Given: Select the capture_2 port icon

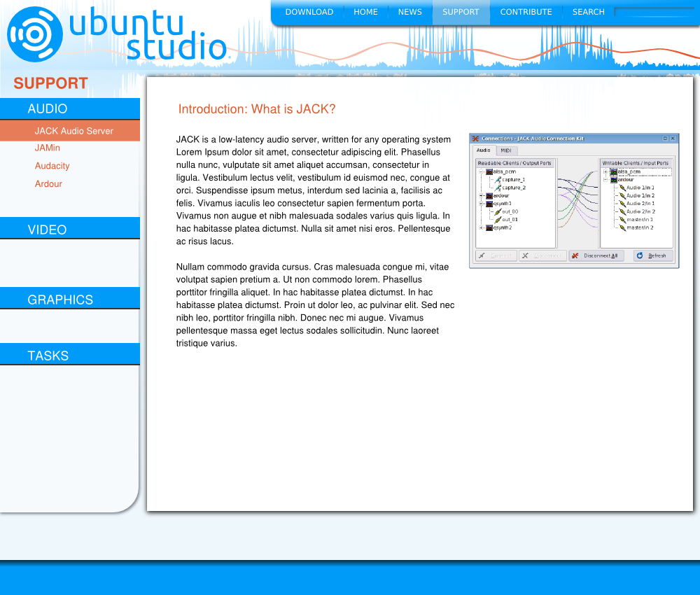Looking at the screenshot, I should click(498, 188).
